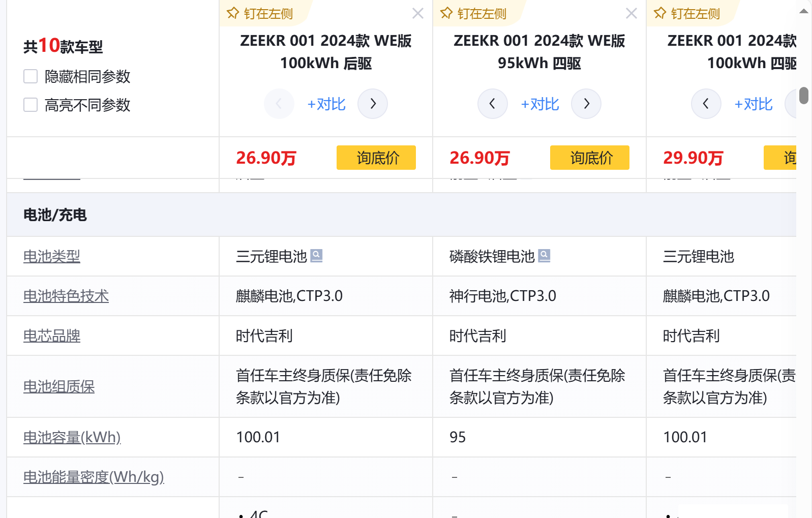Open 磷酸铁锂电池 info icon

coord(544,255)
